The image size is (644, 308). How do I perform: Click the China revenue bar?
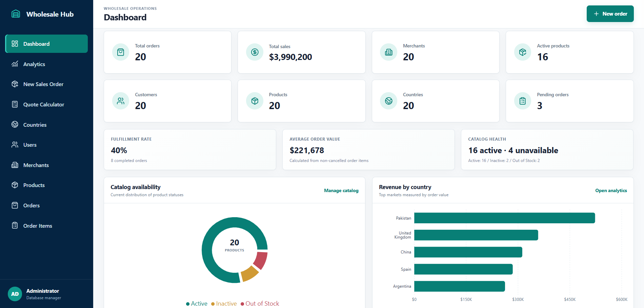point(468,252)
